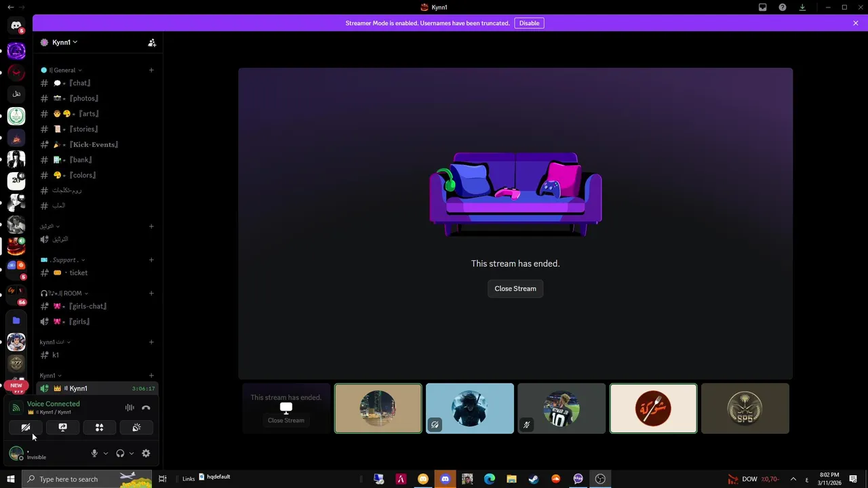Mute the microphone in user panel

click(94, 453)
